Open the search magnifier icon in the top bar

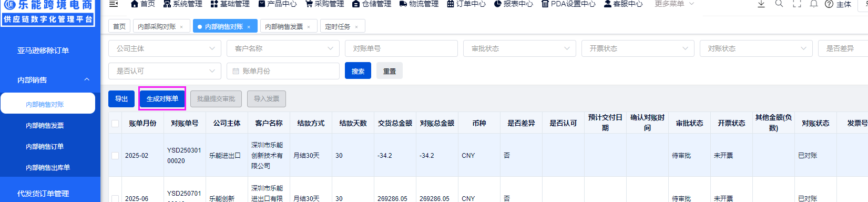pyautogui.click(x=779, y=4)
